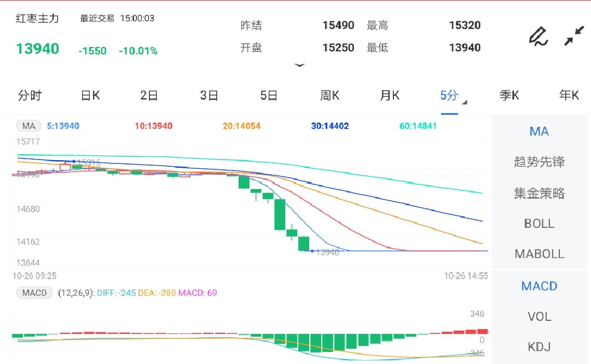Switch to the 分时 tab
591x364 pixels.
coord(30,95)
